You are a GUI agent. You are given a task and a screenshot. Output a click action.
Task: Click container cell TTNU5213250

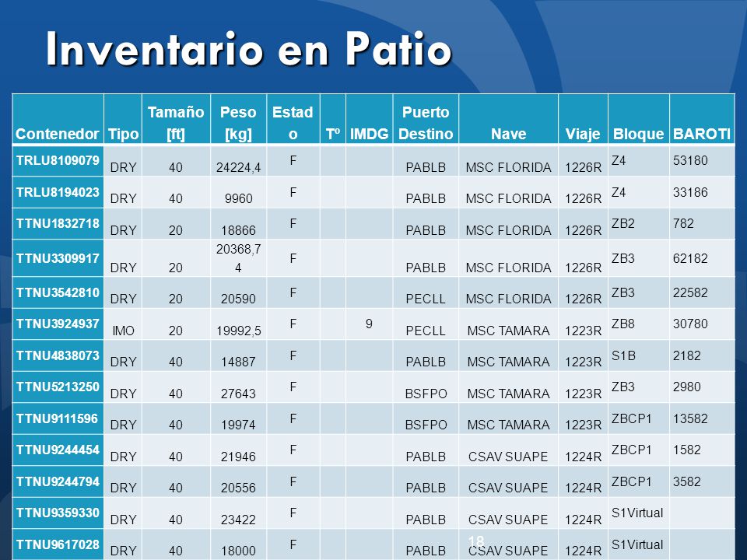tap(58, 387)
